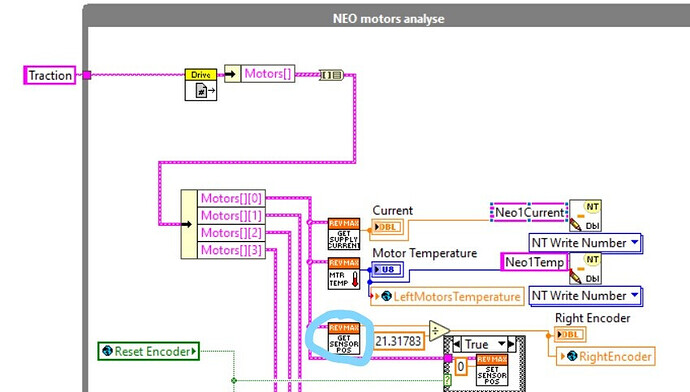This screenshot has width=690, height=392.
Task: Select the Traction control terminal
Action: pyautogui.click(x=50, y=75)
